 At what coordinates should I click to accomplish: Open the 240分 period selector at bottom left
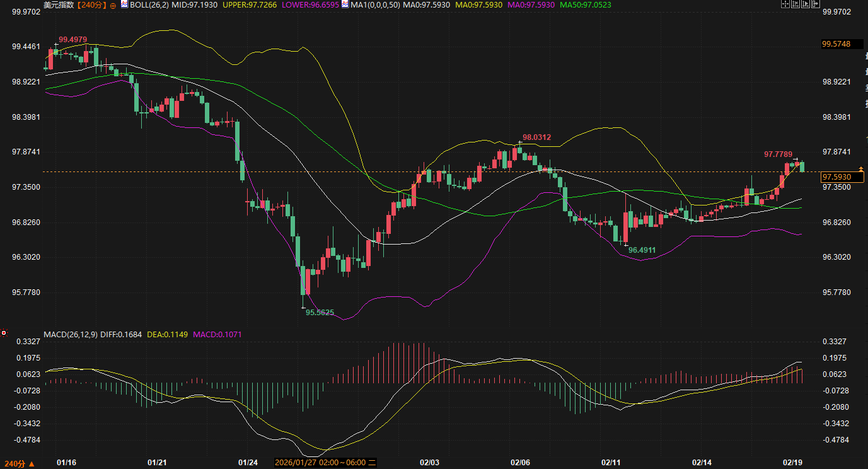point(18,463)
